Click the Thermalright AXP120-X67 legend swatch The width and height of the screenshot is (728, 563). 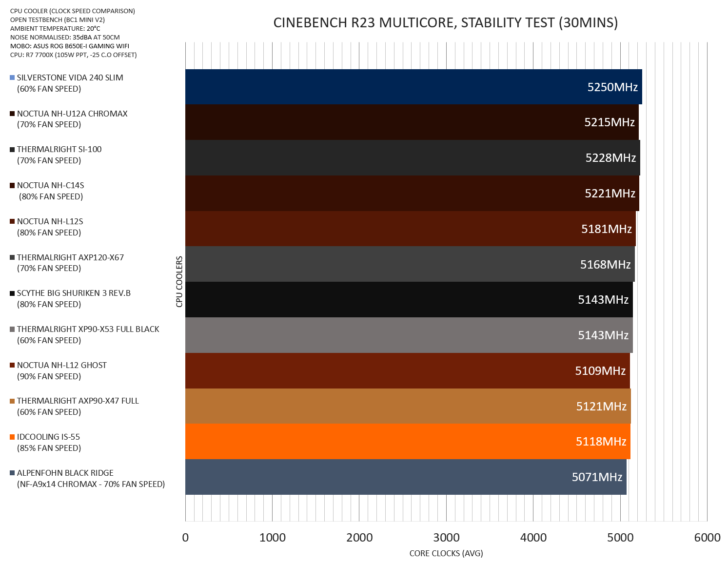tap(12, 257)
